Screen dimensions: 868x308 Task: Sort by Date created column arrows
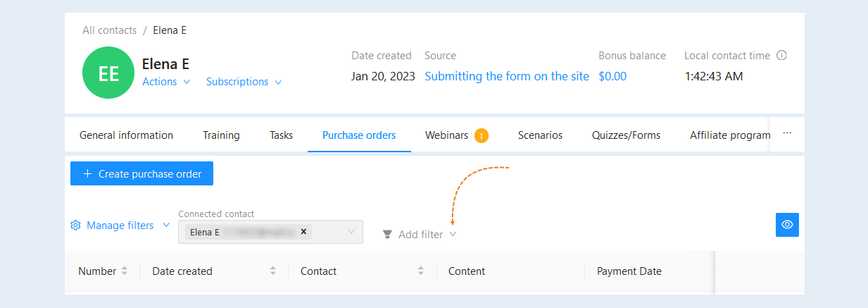[x=273, y=271]
